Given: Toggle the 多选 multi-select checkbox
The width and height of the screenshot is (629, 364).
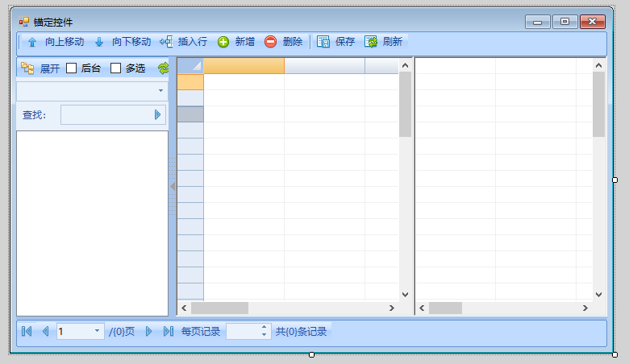Looking at the screenshot, I should tap(115, 68).
